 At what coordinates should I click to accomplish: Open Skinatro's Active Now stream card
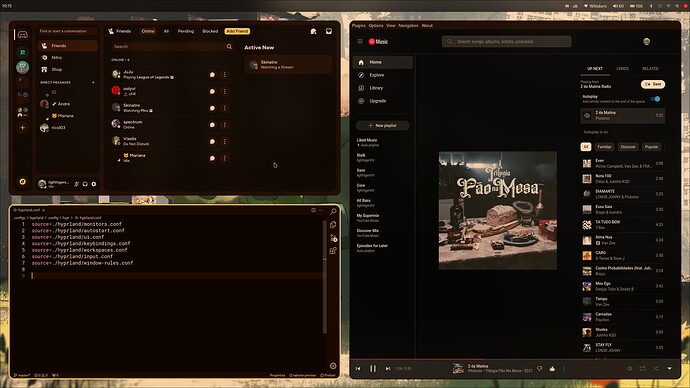point(288,65)
